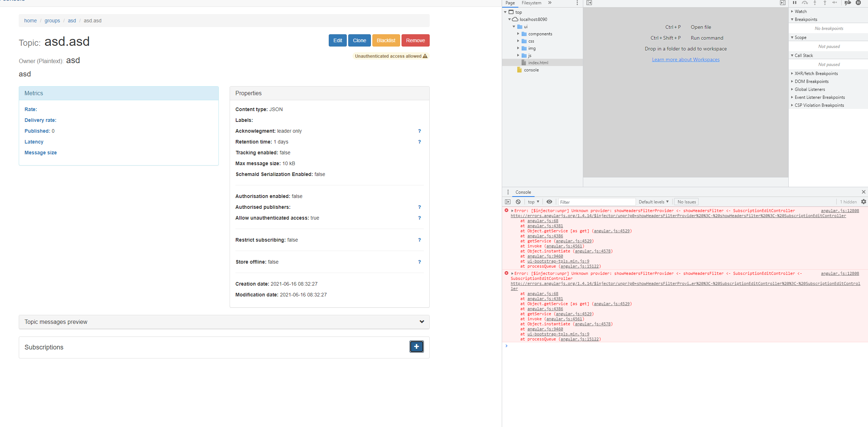Click the Blacklist button for the topic

(386, 40)
